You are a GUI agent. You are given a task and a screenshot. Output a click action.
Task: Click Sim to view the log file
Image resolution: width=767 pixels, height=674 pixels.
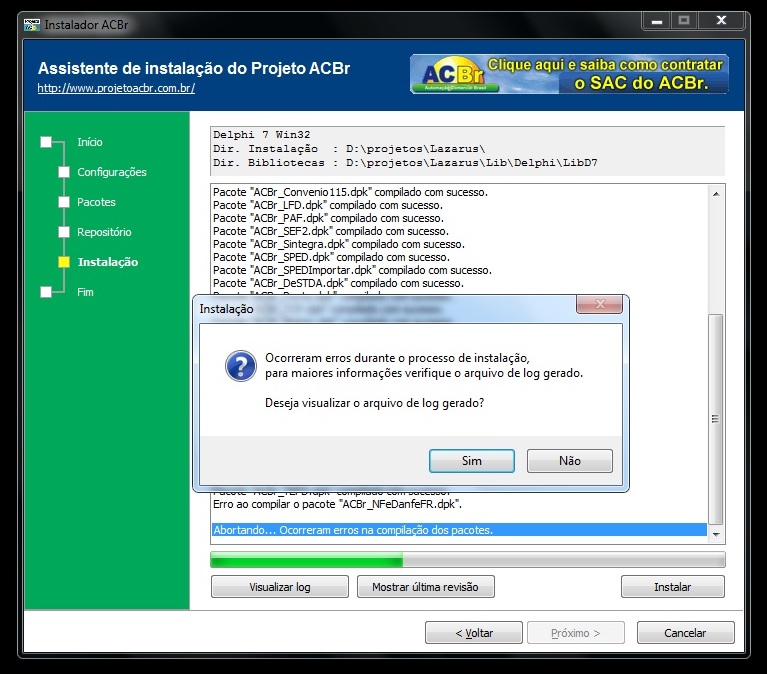click(472, 461)
